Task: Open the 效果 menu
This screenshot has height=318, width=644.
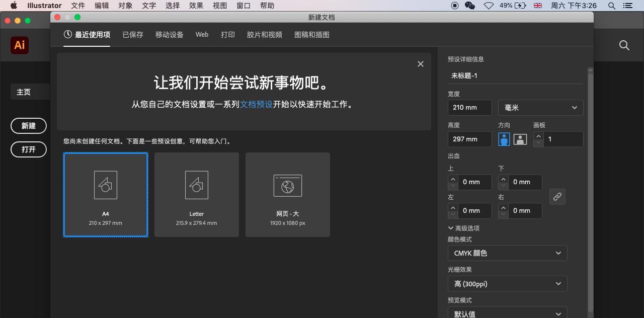Action: [196, 6]
